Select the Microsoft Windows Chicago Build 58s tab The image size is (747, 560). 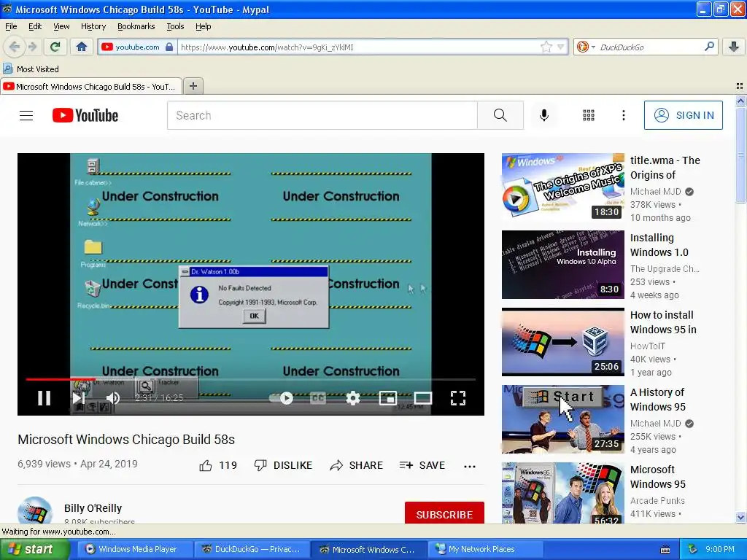(91, 87)
